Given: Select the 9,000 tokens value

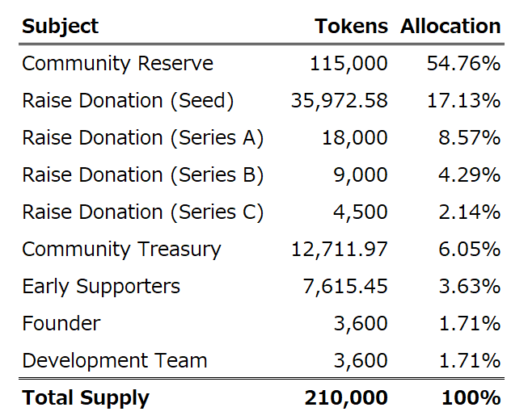Looking at the screenshot, I should 359,175.
